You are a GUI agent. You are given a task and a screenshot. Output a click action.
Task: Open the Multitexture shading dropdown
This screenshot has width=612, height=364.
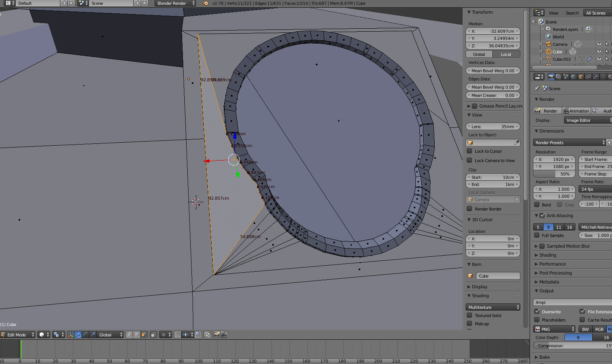(493, 307)
